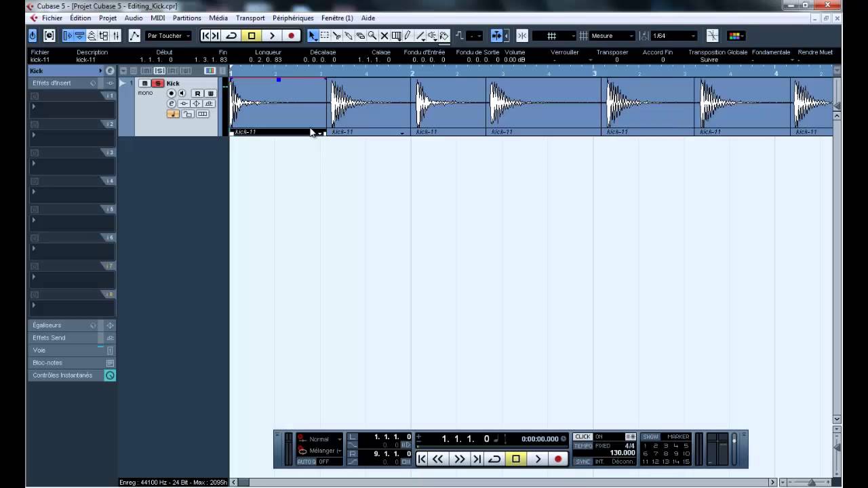The image size is (868, 488).
Task: Show the Overview line
Action: pos(92,36)
